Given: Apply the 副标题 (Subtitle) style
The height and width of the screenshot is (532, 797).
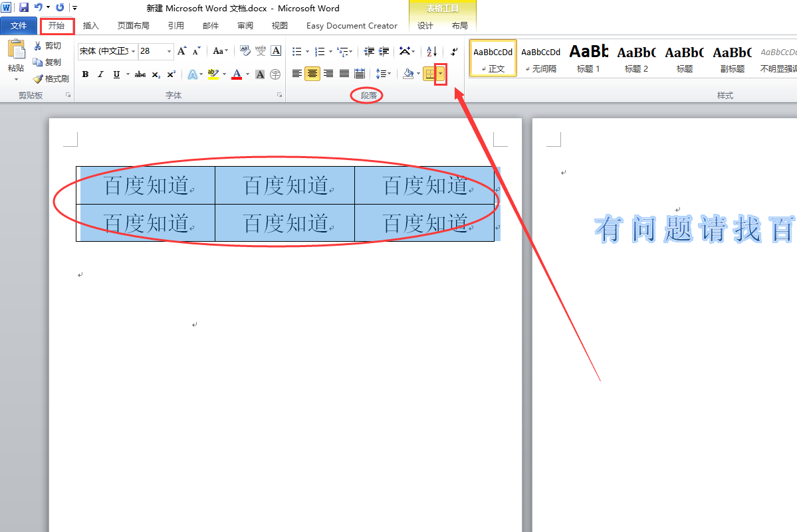Looking at the screenshot, I should click(x=732, y=58).
